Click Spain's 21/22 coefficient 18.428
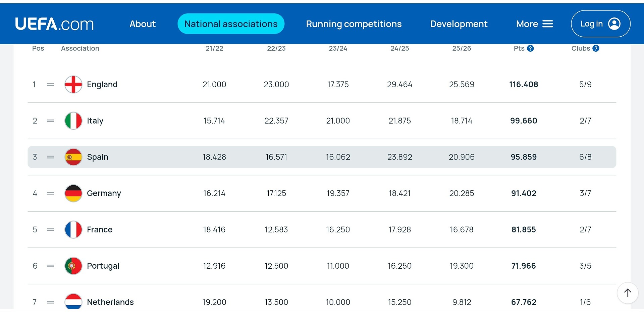Viewport: 644px width, 312px height. coord(214,157)
